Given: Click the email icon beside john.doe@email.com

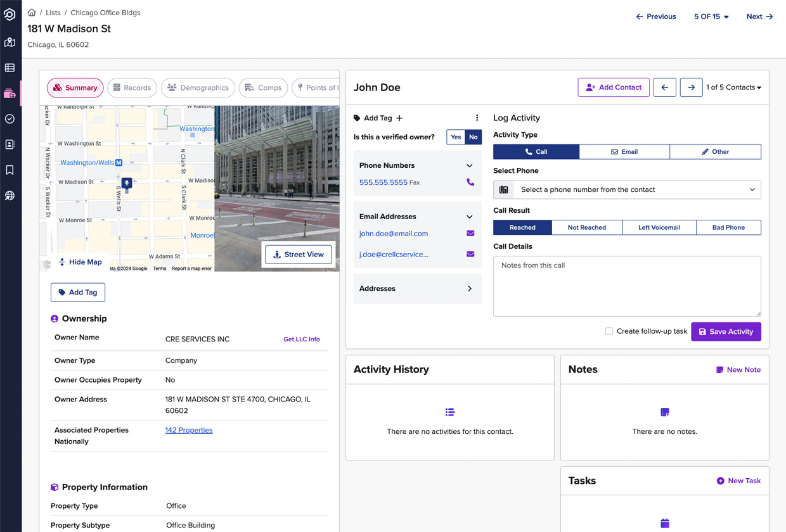Looking at the screenshot, I should pos(470,234).
